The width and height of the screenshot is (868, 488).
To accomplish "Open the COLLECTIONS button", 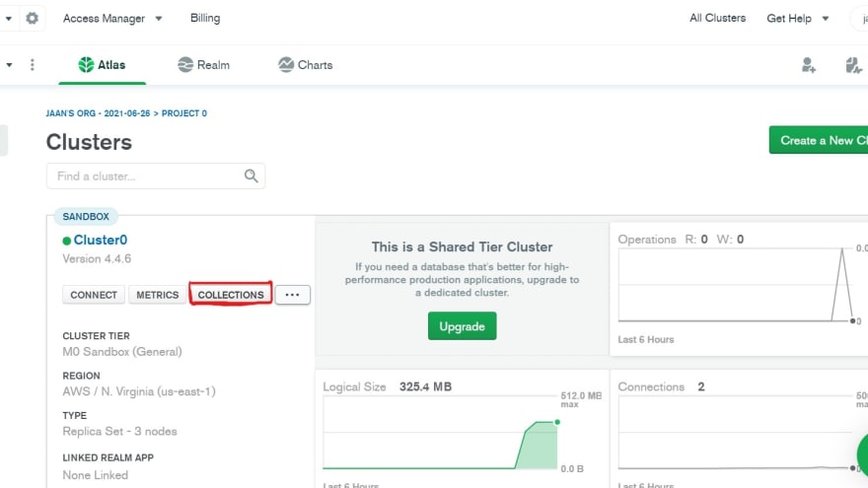I will [231, 295].
